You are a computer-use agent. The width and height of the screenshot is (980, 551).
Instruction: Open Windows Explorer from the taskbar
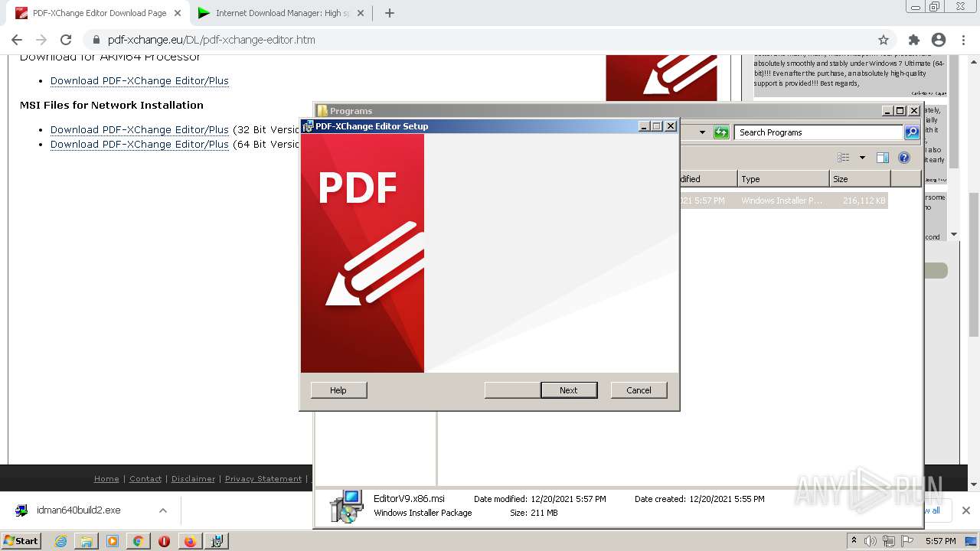pos(87,541)
